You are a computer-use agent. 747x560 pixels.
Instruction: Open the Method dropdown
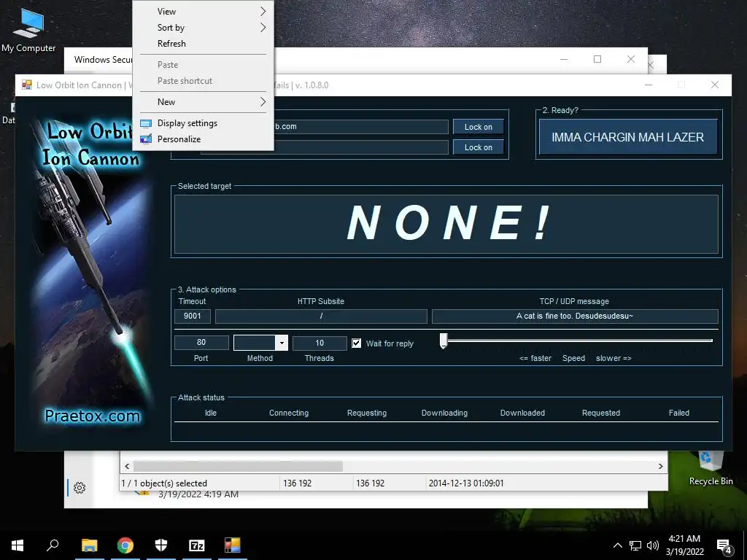pyautogui.click(x=282, y=343)
